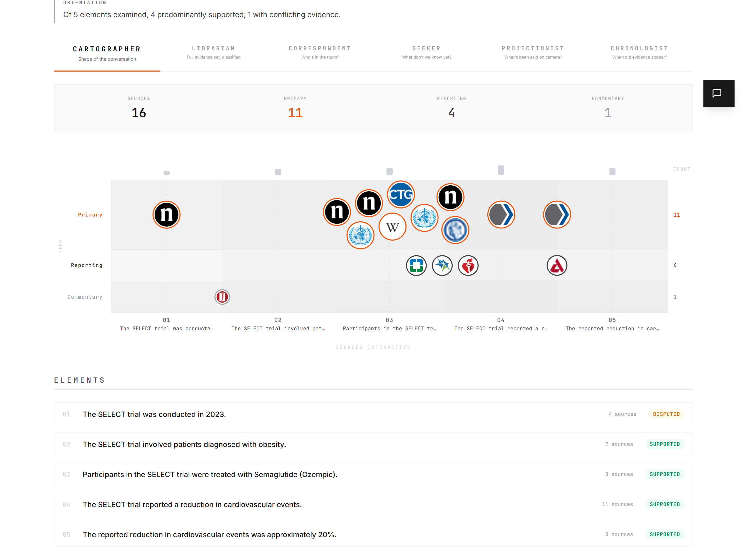Open the Wikipedia 'W' source bubble
747x560 pixels.
[392, 227]
